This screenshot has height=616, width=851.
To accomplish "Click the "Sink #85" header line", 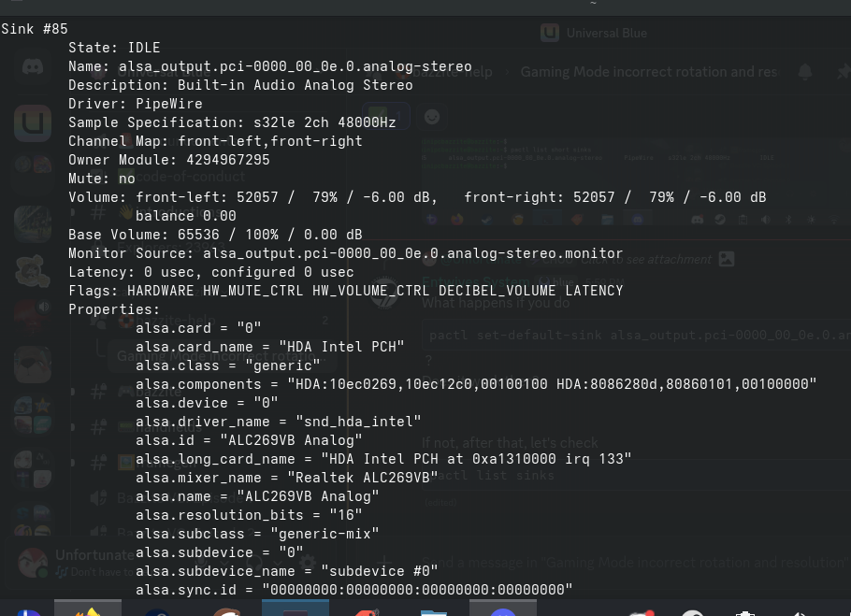I will pos(35,29).
